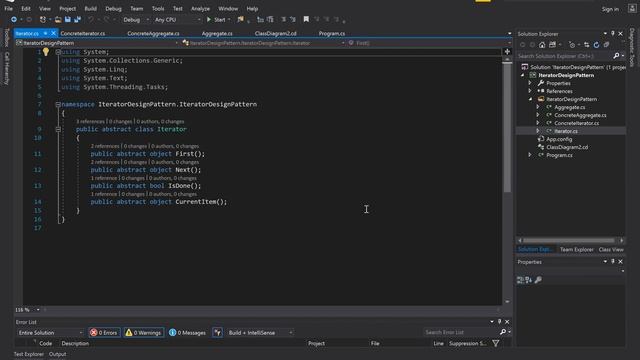Open Debug configuration dropdown
This screenshot has height=360, width=640.
coord(136,20)
